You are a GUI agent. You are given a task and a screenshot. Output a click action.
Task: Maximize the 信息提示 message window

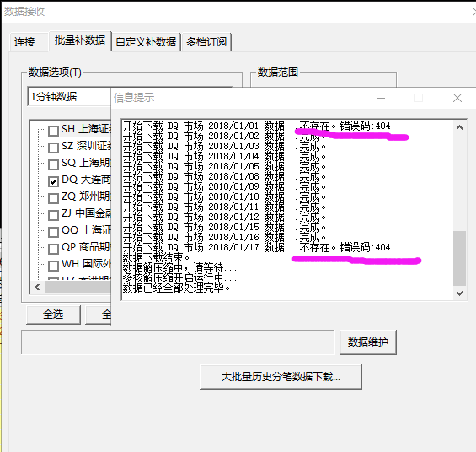pos(419,98)
